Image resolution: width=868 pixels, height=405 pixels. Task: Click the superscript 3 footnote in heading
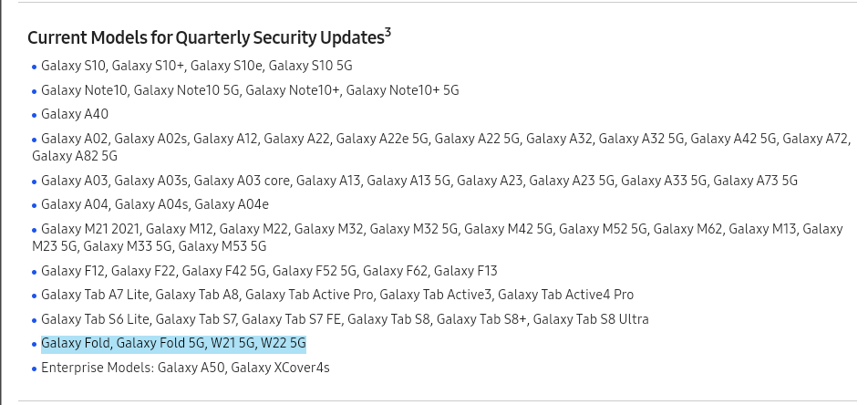[387, 33]
